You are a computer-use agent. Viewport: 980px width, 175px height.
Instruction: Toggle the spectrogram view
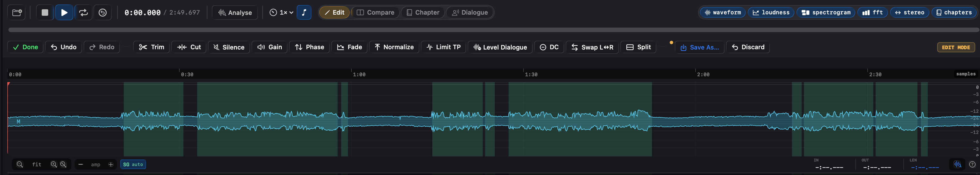(x=826, y=13)
